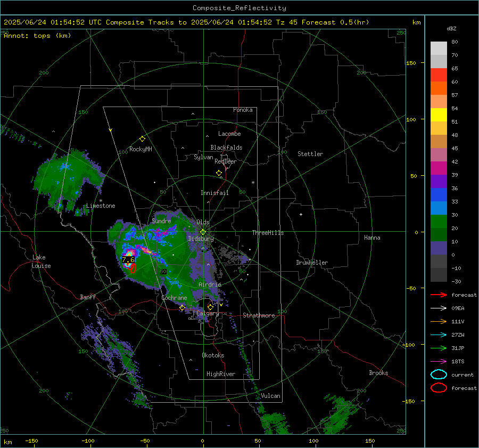The image size is (479, 448).
Task: Click the red swatch between 65 and 60 dBZ
Action: [x=439, y=75]
